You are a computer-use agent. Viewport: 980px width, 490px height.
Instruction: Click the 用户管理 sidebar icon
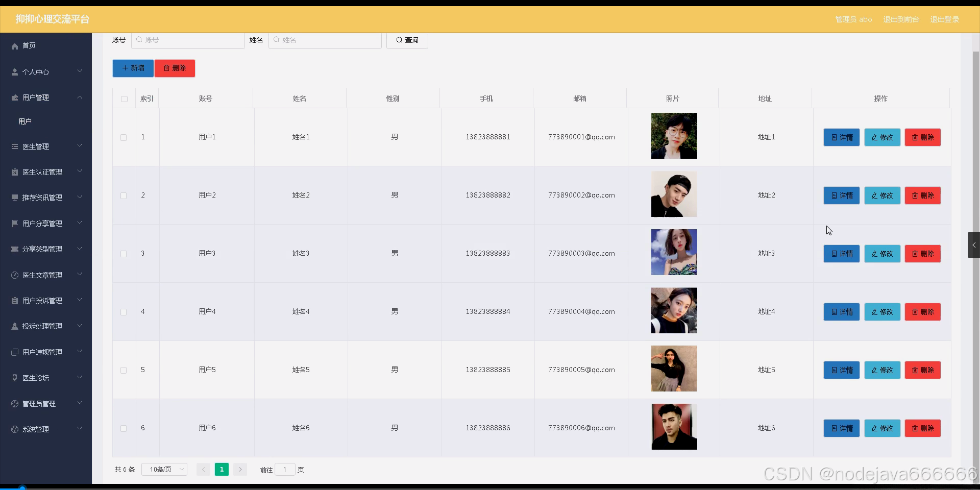pyautogui.click(x=15, y=97)
